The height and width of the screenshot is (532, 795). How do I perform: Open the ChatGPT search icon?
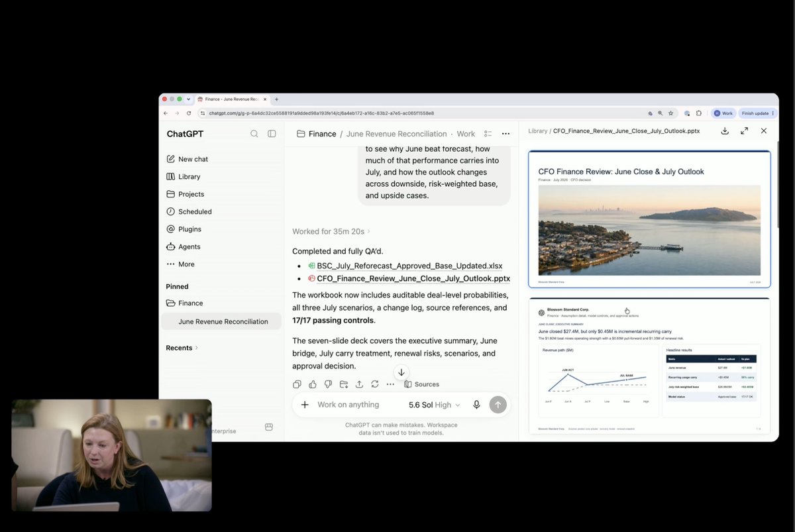pyautogui.click(x=254, y=134)
